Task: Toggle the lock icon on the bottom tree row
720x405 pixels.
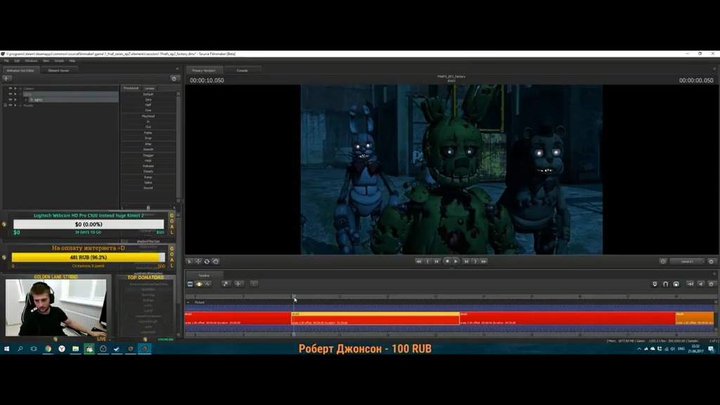Action: point(5,105)
